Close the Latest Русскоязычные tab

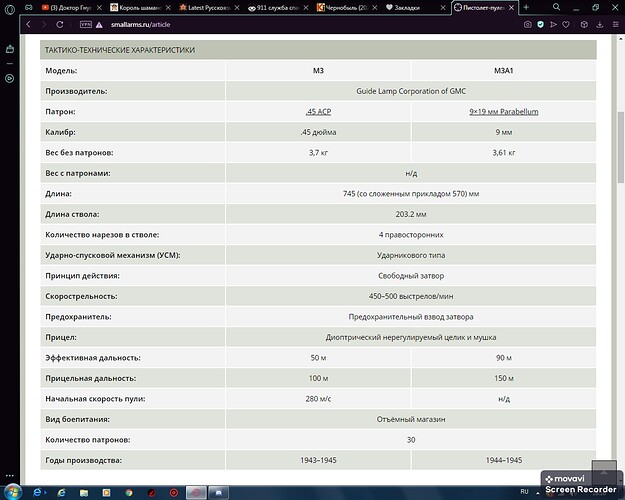point(237,8)
